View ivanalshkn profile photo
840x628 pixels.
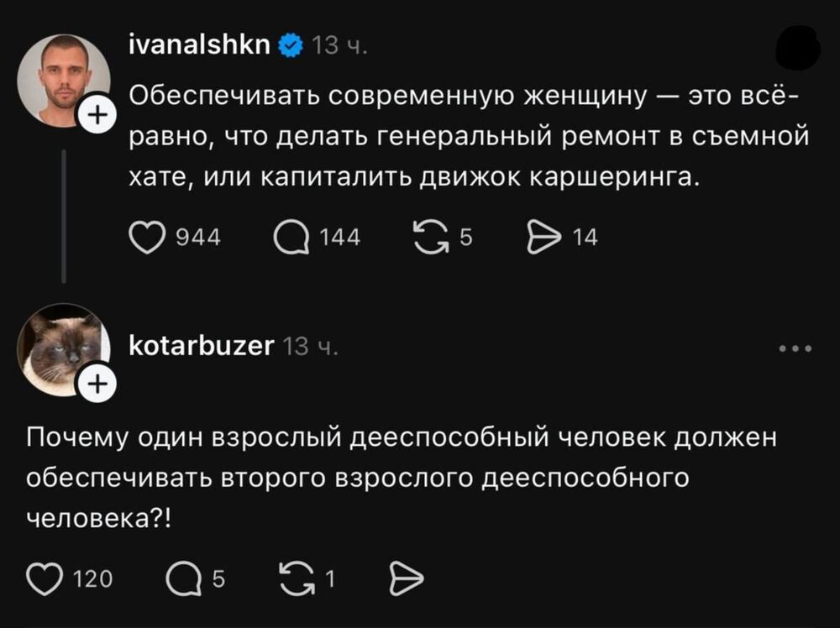click(64, 81)
